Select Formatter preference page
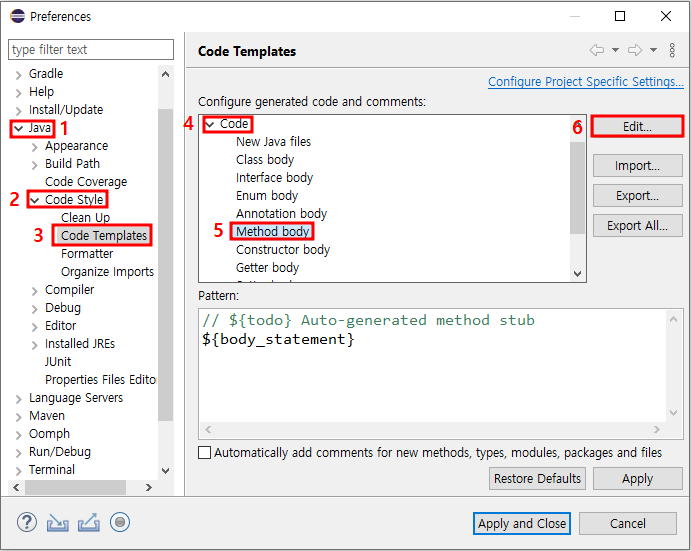The height and width of the screenshot is (551, 691). [x=87, y=253]
